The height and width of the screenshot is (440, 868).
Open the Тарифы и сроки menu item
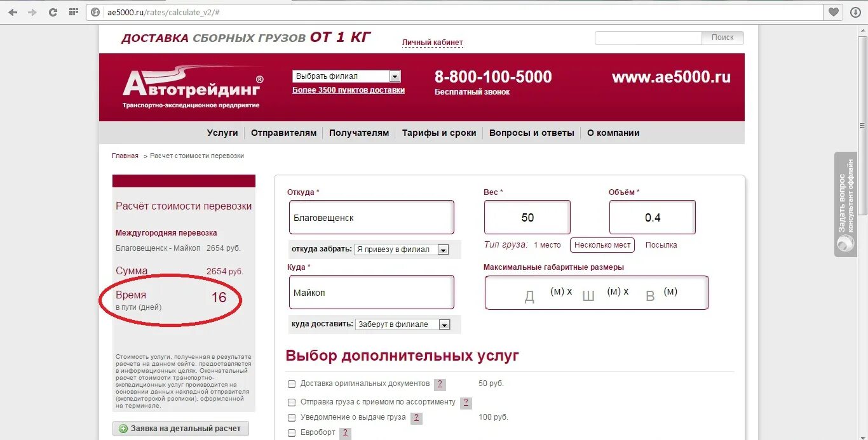(x=439, y=133)
